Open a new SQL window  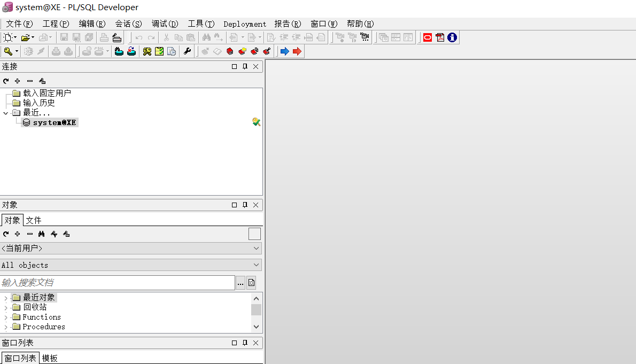click(7, 37)
